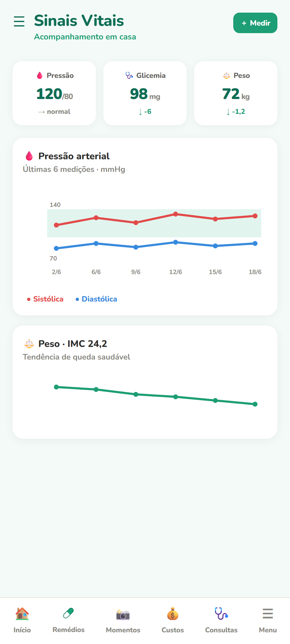Open the Consultas stethoscope tab
This screenshot has height=644, width=290.
click(x=221, y=620)
